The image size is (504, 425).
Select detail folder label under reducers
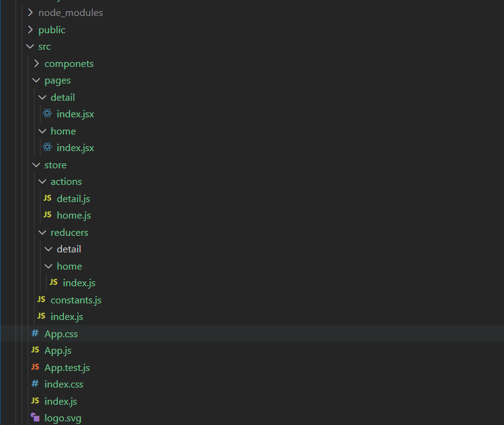69,249
